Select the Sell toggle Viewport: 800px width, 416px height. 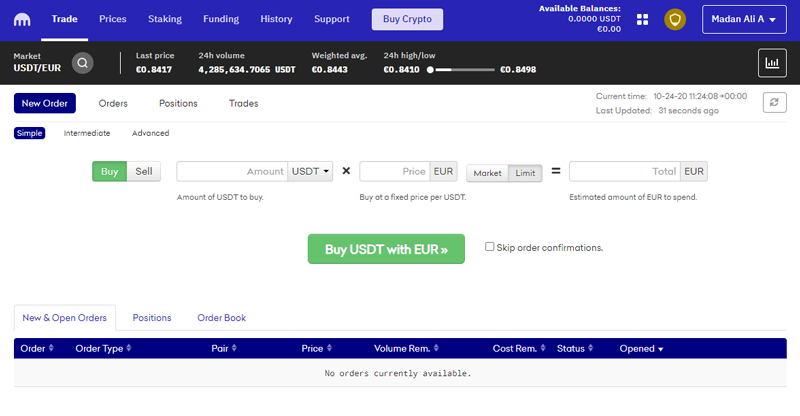(x=143, y=172)
